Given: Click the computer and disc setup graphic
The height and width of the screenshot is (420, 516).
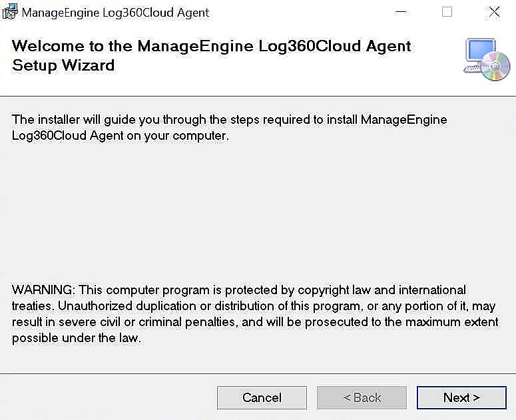Looking at the screenshot, I should pos(485,59).
